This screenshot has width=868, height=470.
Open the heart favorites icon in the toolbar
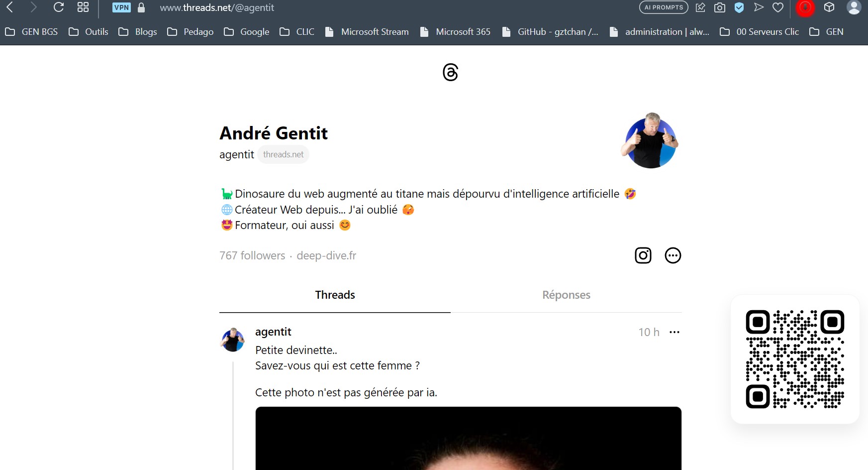pyautogui.click(x=778, y=7)
